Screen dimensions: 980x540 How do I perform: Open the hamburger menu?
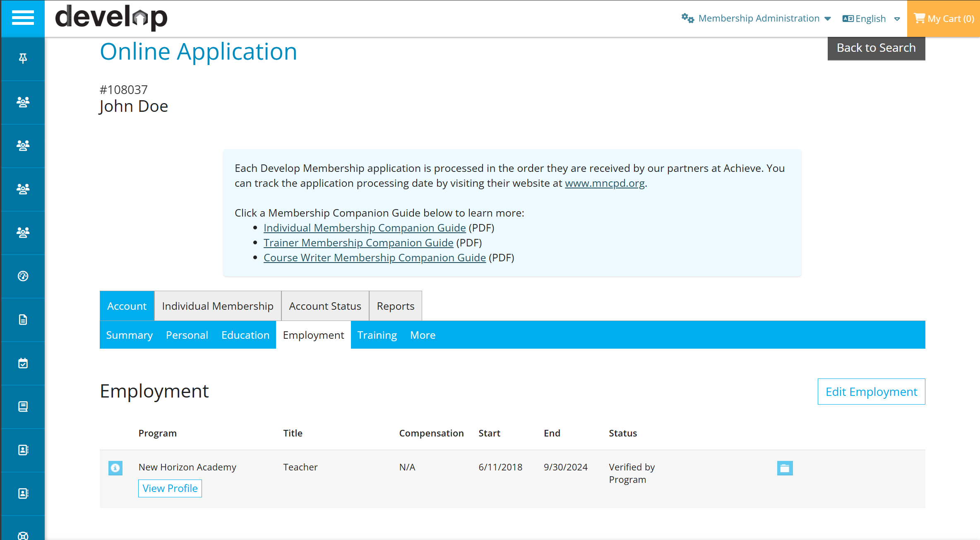tap(23, 18)
